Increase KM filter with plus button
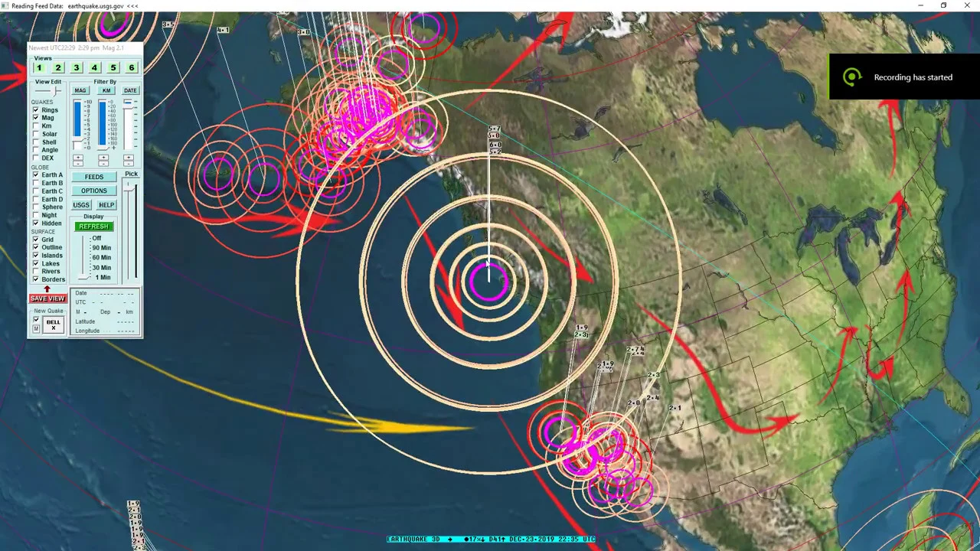Screen dimensions: 980x551 (x=103, y=157)
